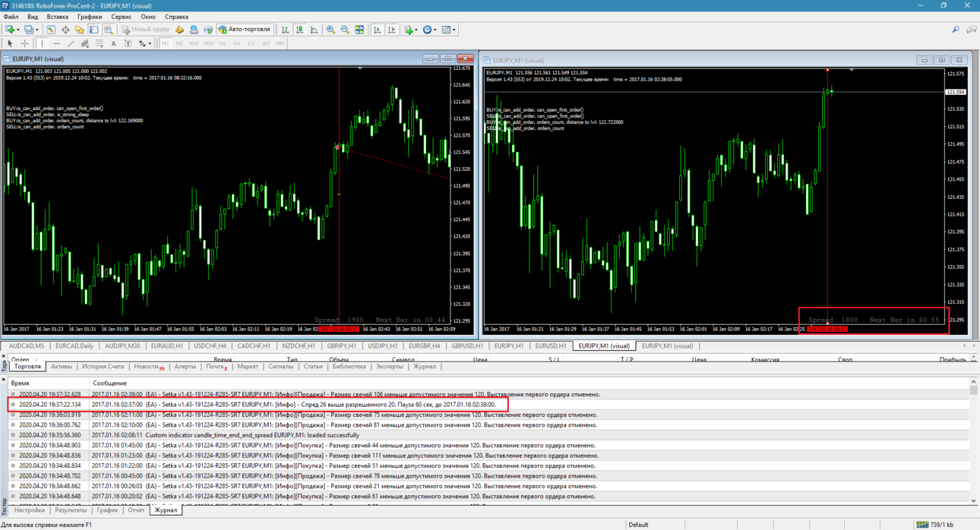Select the M5 timeframe button
980x530 pixels.
179,43
